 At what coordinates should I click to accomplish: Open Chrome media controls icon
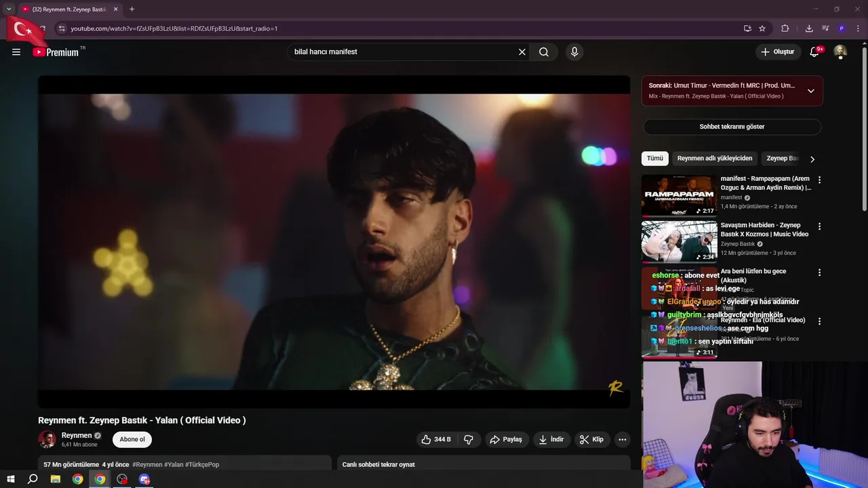click(825, 28)
